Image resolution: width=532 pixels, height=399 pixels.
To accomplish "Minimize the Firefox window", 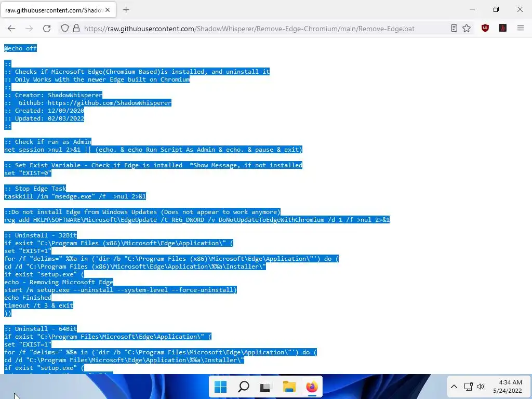I will click(472, 9).
